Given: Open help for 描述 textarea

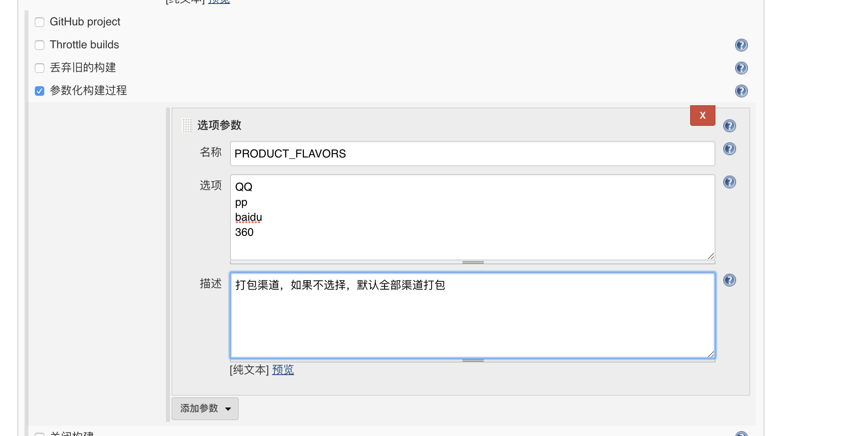Looking at the screenshot, I should click(729, 280).
